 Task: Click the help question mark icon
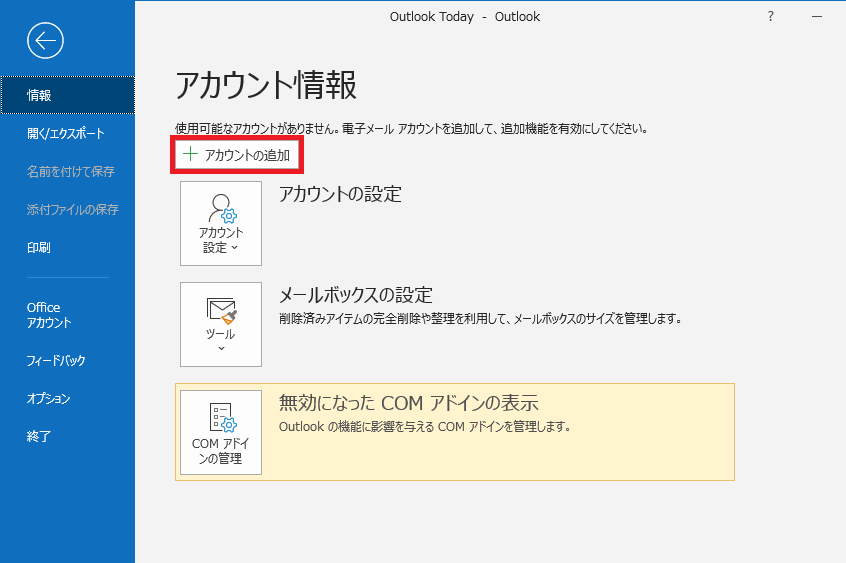770,17
